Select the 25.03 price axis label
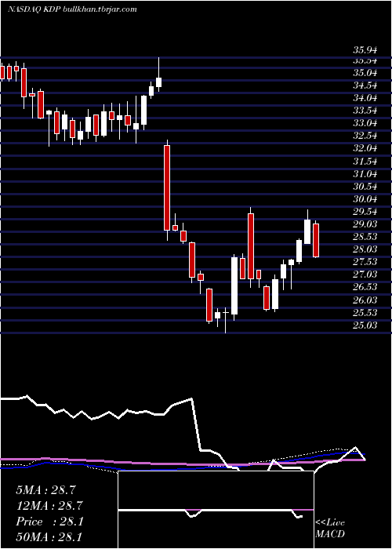Viewport: 392px width, 549px height. click(365, 325)
